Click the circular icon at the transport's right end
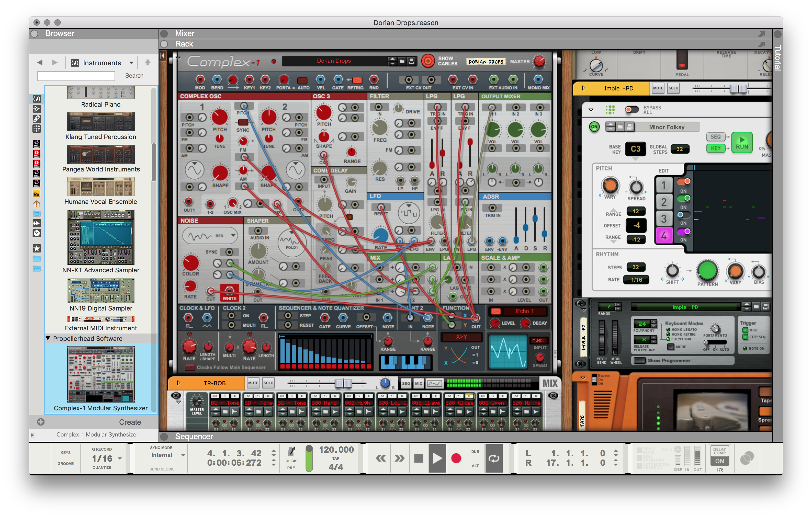 747,458
